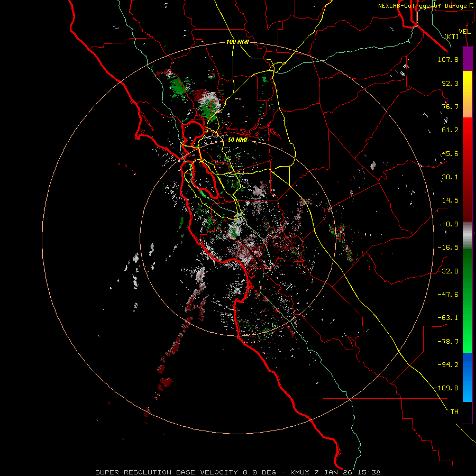The image size is (476, 476).
Task: Pick the purple segment of the velocity scale
Action: (467, 59)
